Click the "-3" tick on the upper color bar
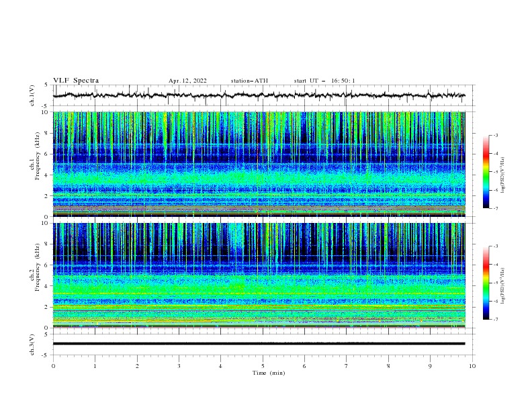The image size is (532, 411). tap(495, 135)
